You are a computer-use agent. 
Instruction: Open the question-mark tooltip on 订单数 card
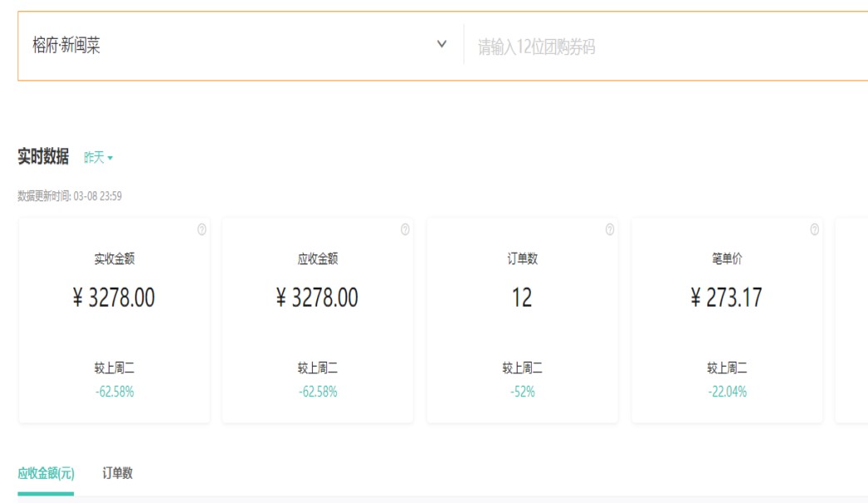click(x=610, y=229)
